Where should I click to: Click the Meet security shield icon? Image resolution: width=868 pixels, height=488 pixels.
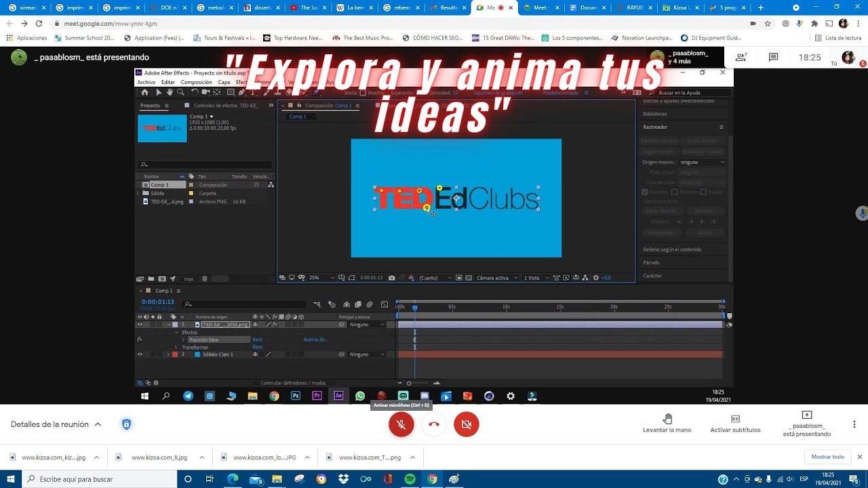(x=126, y=424)
